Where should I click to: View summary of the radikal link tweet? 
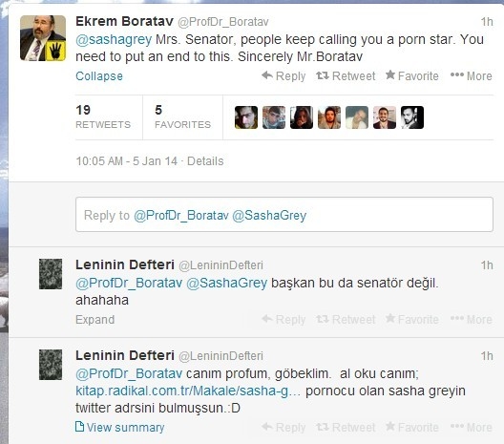119,427
